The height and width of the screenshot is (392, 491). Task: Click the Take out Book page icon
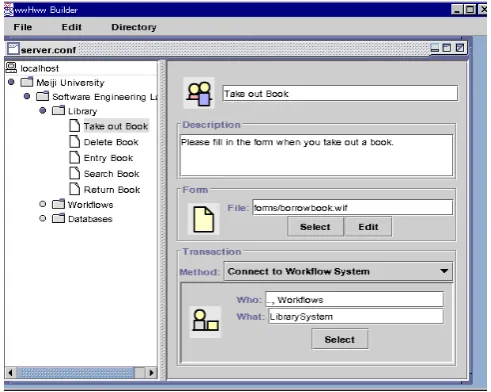point(75,126)
